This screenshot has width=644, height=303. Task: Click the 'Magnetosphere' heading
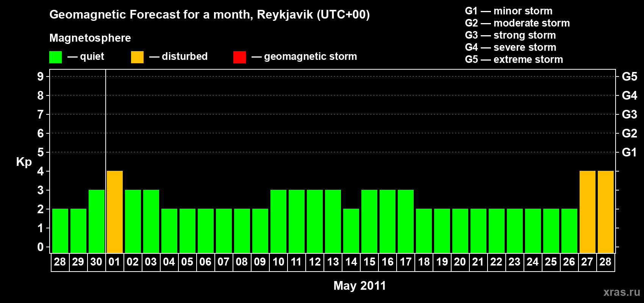click(x=90, y=38)
